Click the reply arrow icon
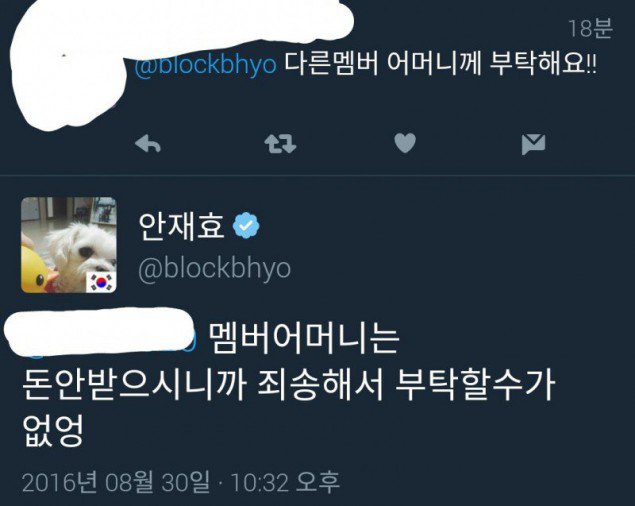Viewport: 635px width, 506px height. click(x=148, y=144)
